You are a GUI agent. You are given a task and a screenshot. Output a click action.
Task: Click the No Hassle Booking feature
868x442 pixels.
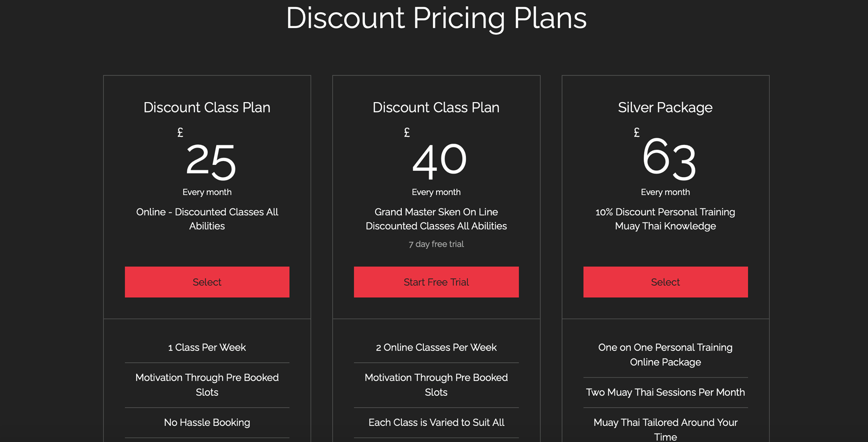[x=207, y=423]
